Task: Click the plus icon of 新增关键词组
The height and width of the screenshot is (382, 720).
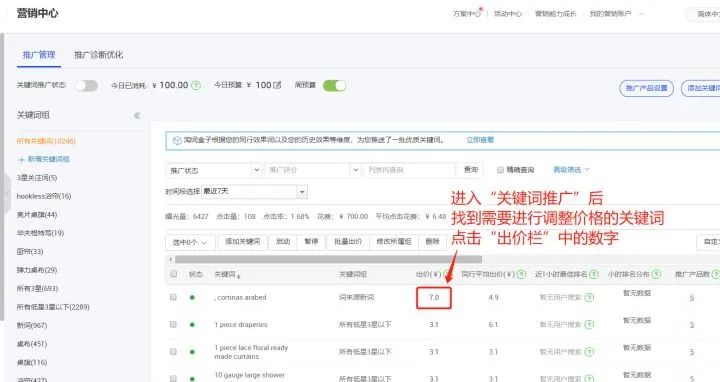Action: pos(21,159)
